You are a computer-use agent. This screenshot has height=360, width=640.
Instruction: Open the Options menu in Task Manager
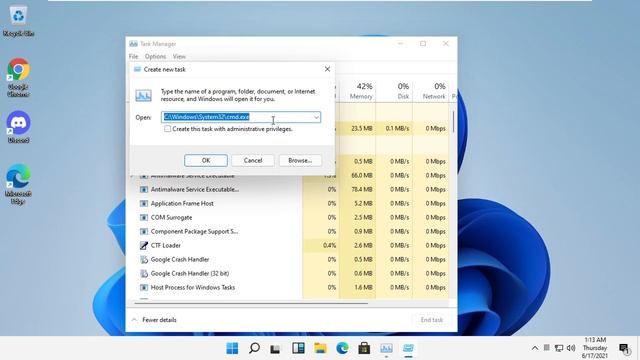point(156,56)
